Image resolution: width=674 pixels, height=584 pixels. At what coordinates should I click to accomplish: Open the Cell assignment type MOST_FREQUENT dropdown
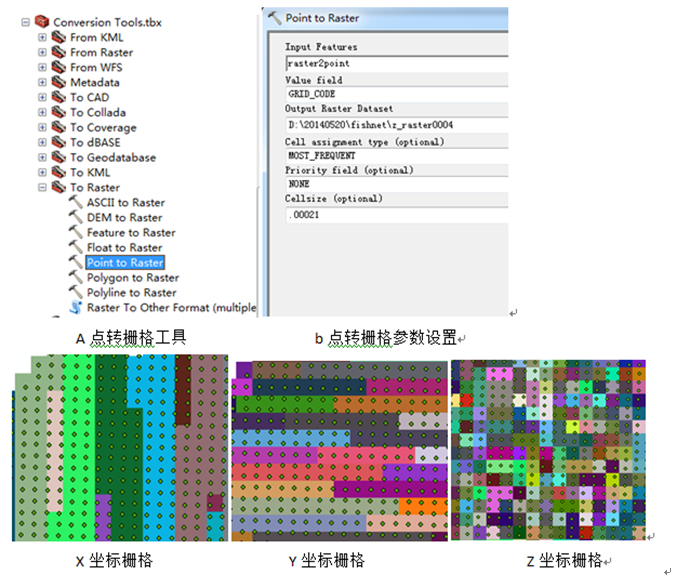pyautogui.click(x=397, y=156)
